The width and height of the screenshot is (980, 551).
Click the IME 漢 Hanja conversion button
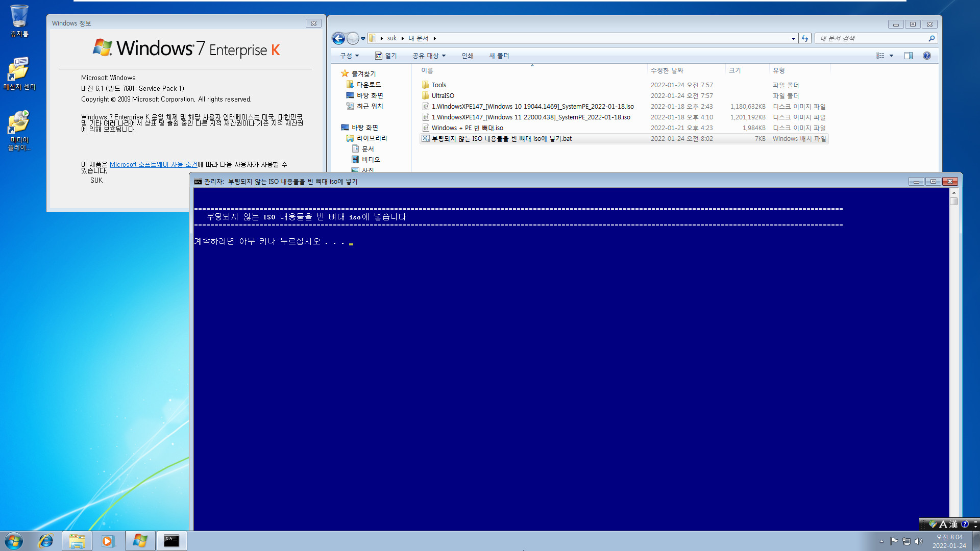pos(953,524)
